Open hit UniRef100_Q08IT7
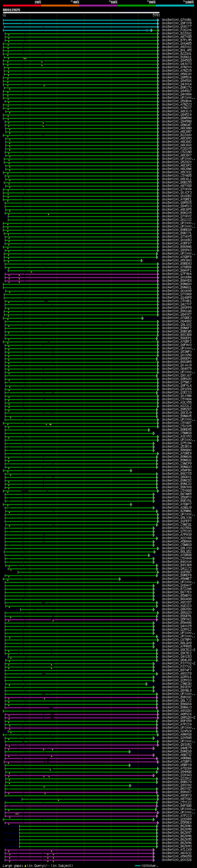Screen dimensions: 197x868 coord(176,26)
